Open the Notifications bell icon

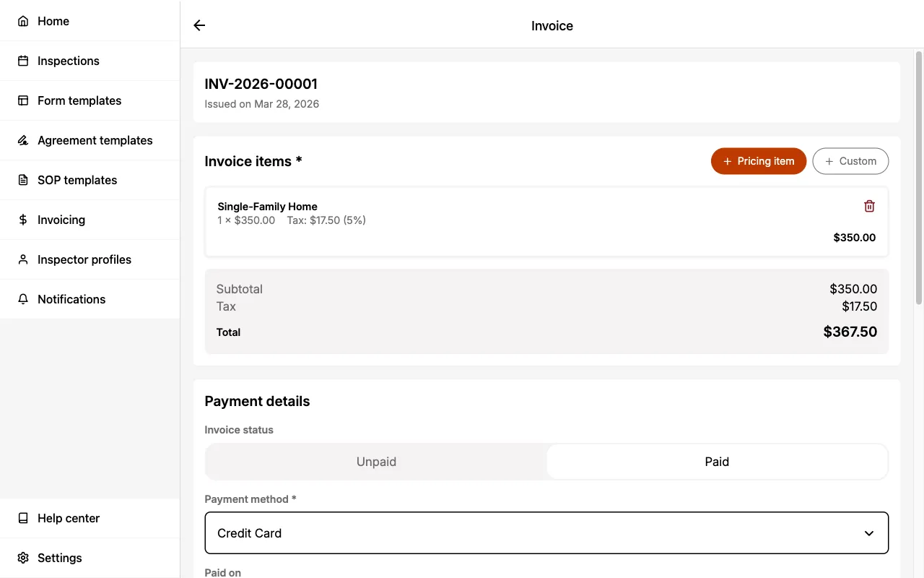point(22,299)
